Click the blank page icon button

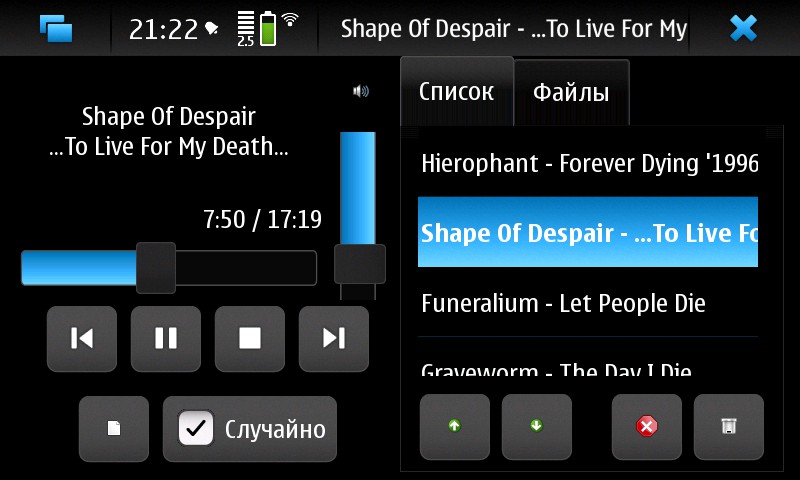[114, 428]
